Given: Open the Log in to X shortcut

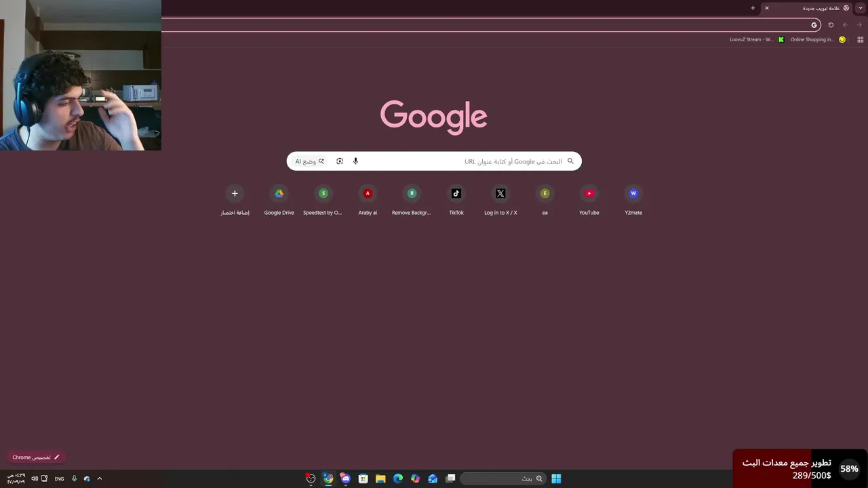Looking at the screenshot, I should point(500,201).
